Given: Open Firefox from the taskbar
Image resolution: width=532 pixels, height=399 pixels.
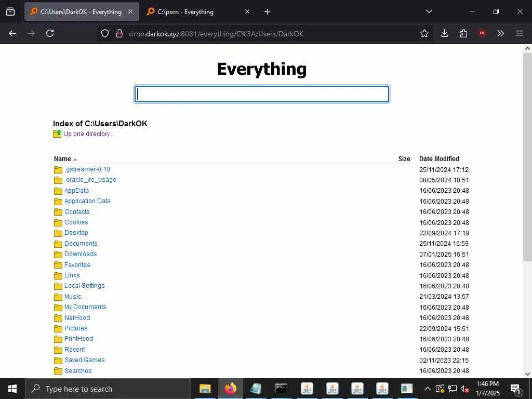Looking at the screenshot, I should click(230, 389).
